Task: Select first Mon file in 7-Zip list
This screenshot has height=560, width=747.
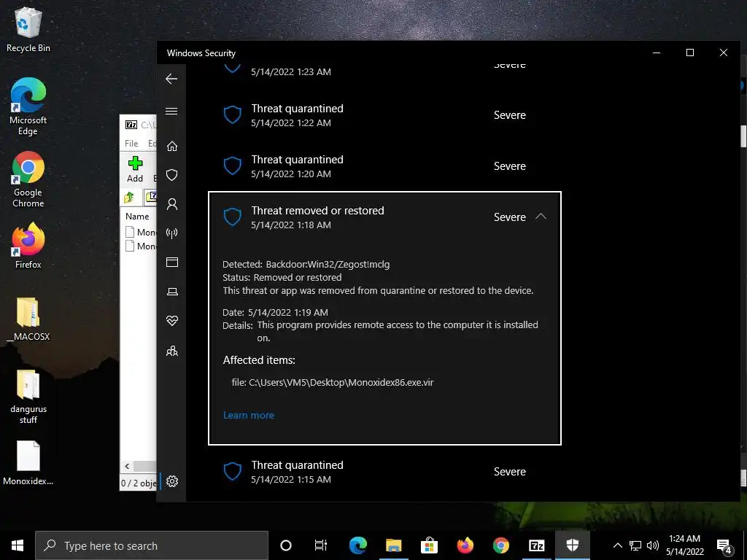Action: (141, 232)
